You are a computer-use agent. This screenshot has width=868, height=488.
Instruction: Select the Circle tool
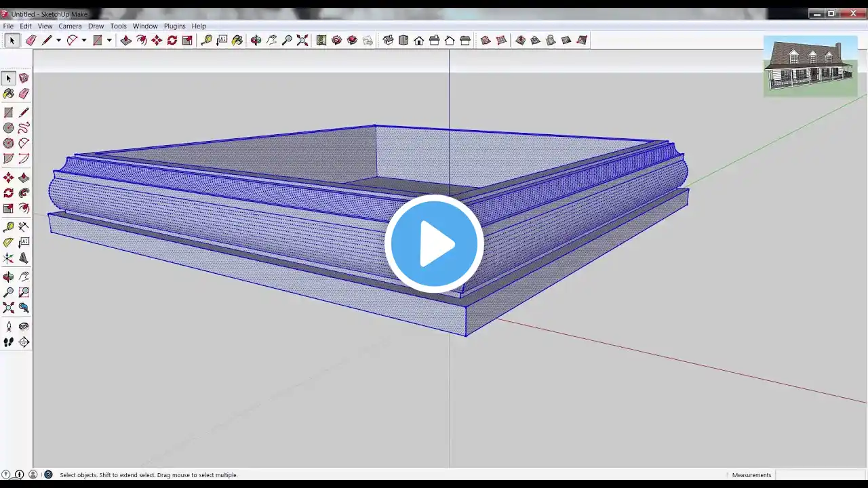(8, 128)
